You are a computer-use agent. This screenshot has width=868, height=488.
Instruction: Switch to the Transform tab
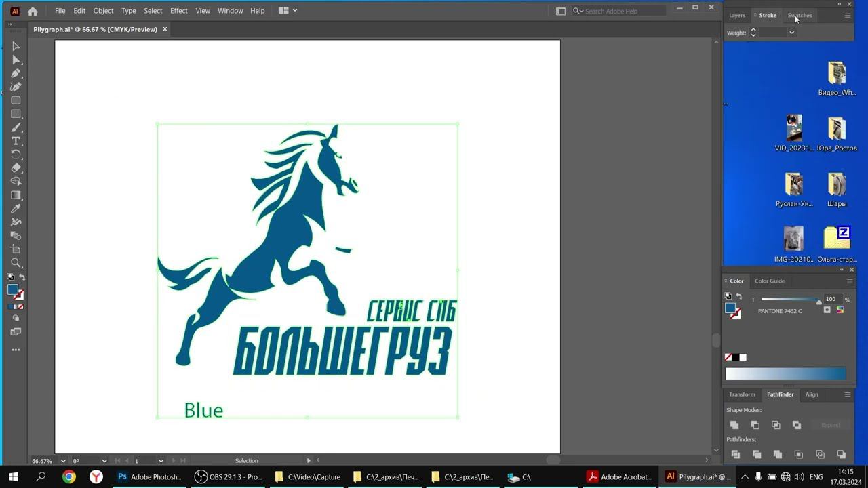[742, 394]
